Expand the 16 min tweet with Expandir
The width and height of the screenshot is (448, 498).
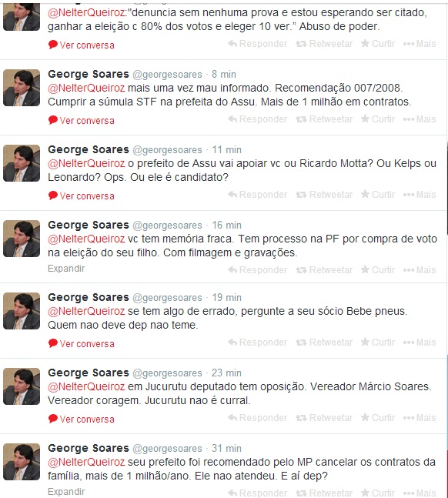tap(66, 269)
